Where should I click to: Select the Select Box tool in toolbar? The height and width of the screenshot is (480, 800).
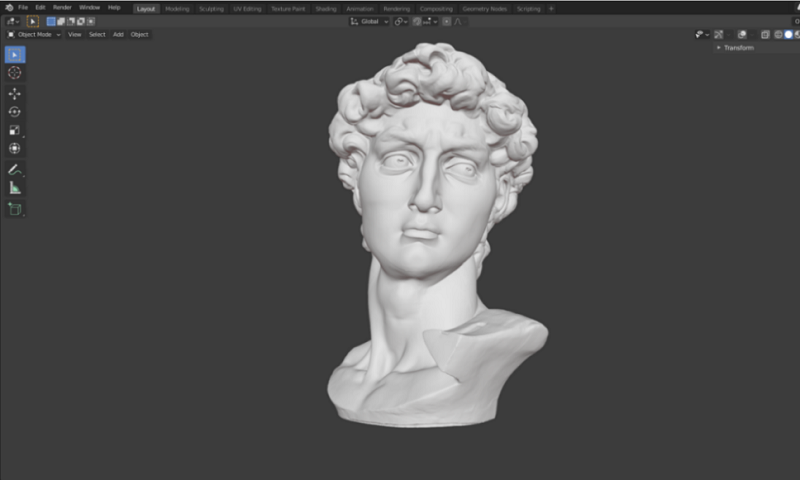pos(15,55)
